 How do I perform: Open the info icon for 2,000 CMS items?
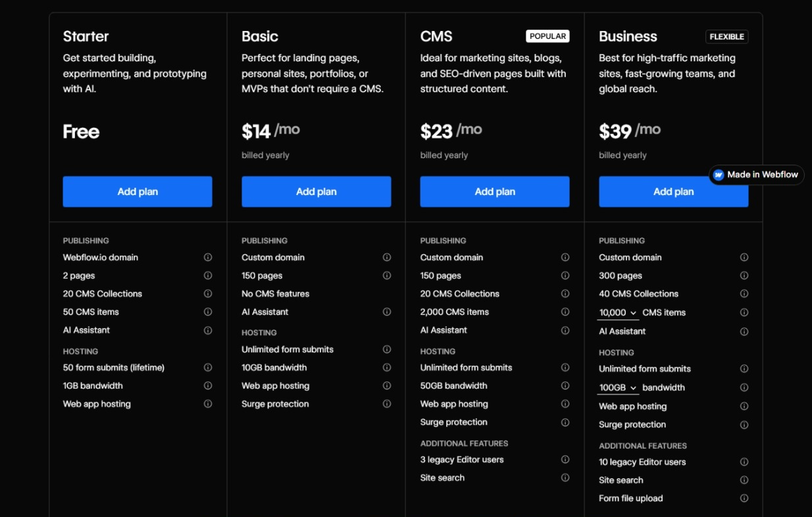(x=565, y=312)
